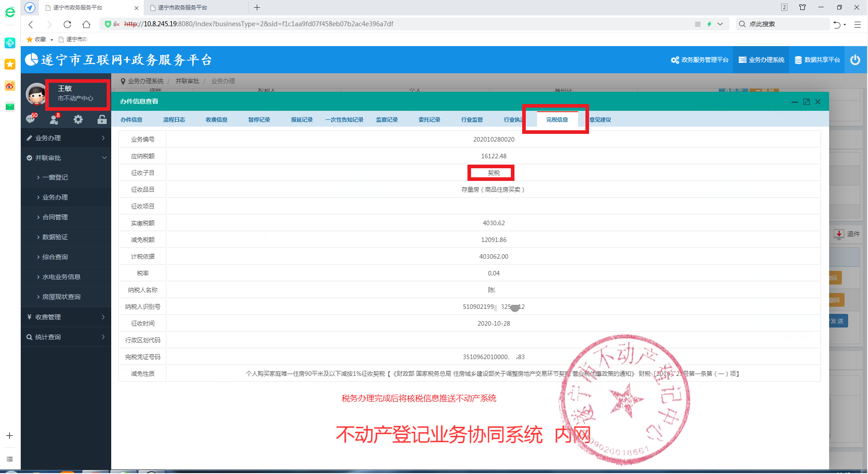Collapse the 并联审批 sidebar section
The height and width of the screenshot is (474, 868).
(x=66, y=158)
